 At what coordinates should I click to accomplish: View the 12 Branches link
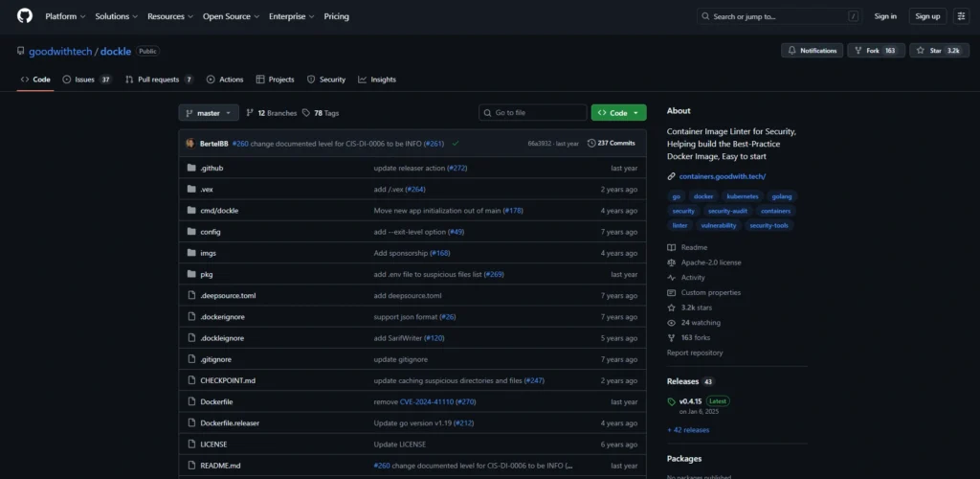[271, 113]
